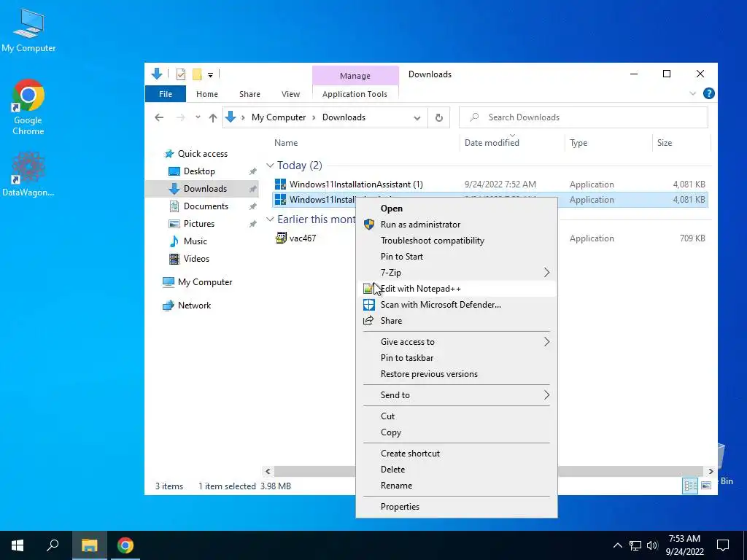This screenshot has height=560, width=747.
Task: Open address bar history dropdown
Action: pyautogui.click(x=417, y=117)
